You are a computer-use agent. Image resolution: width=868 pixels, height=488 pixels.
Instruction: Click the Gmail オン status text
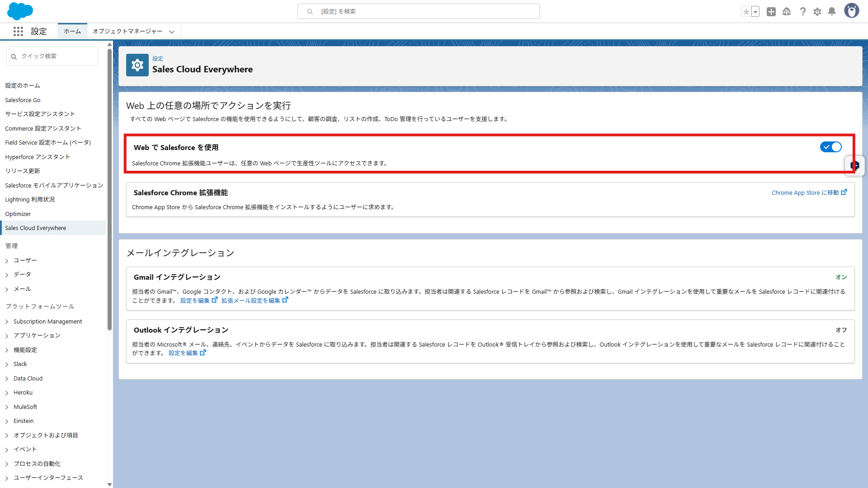pyautogui.click(x=841, y=277)
